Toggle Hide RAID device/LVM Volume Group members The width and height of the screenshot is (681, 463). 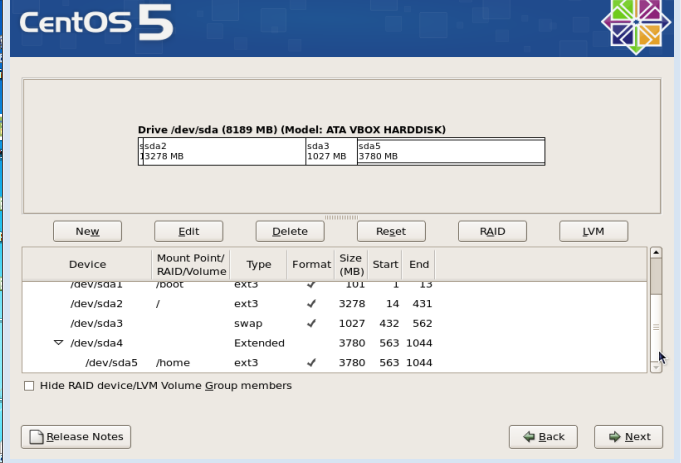coord(29,386)
